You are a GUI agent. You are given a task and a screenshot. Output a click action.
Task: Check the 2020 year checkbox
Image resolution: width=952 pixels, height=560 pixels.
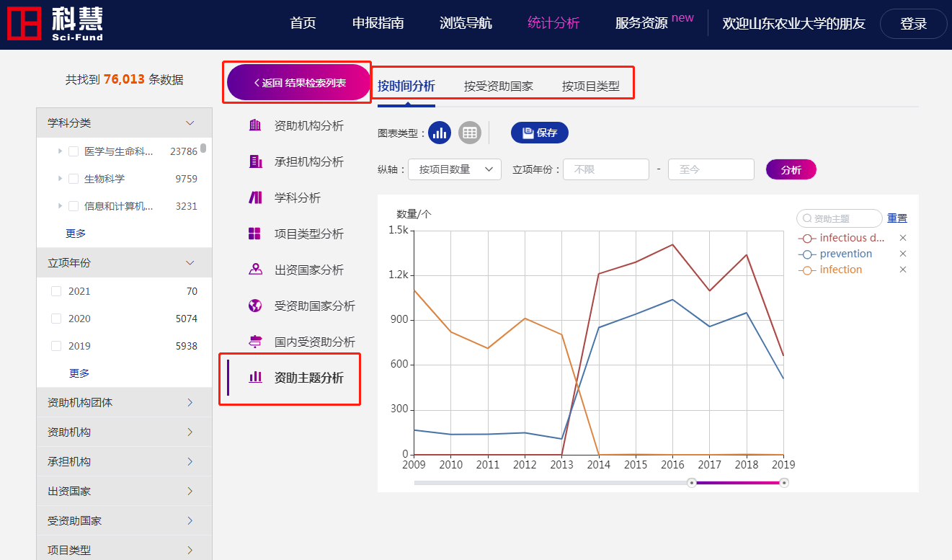click(x=56, y=319)
